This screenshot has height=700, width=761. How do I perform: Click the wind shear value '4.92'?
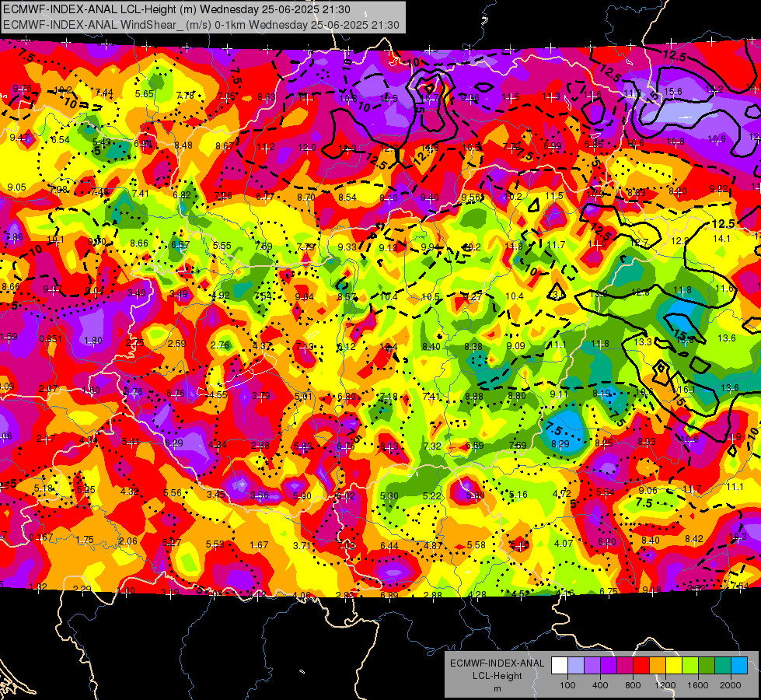[221, 296]
